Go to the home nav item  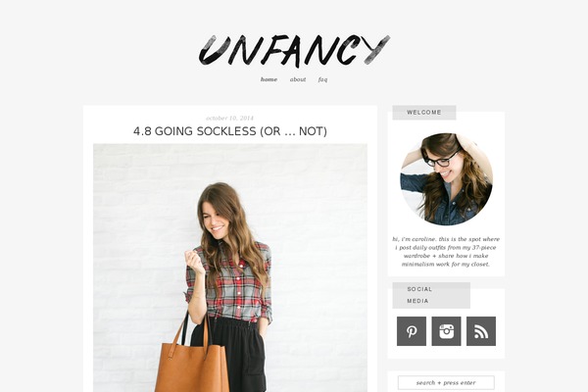(x=269, y=79)
